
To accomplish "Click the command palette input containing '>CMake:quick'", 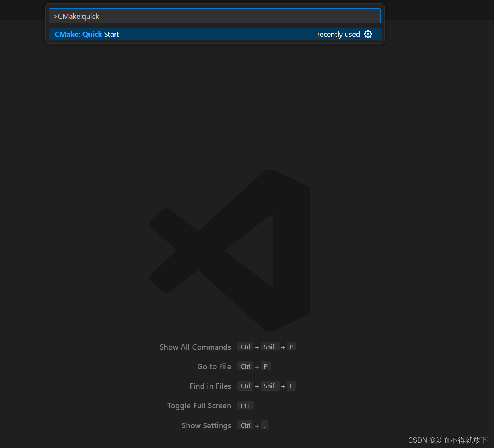I will click(x=214, y=16).
